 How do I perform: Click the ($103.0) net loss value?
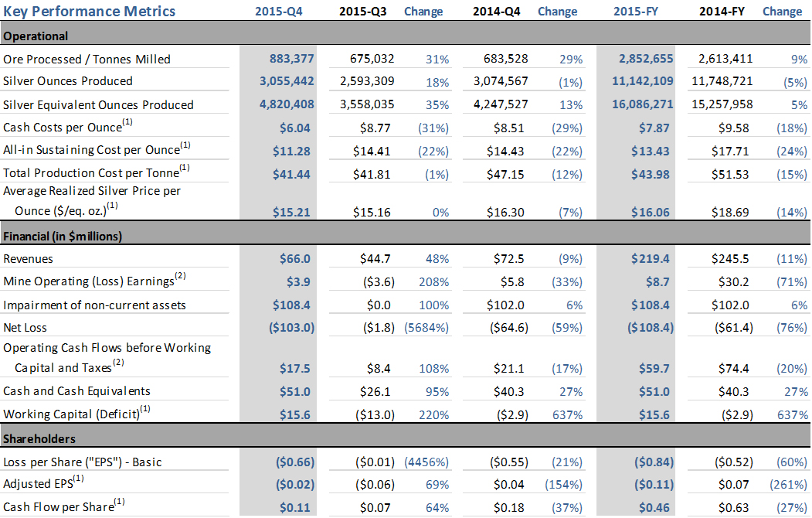click(x=291, y=327)
